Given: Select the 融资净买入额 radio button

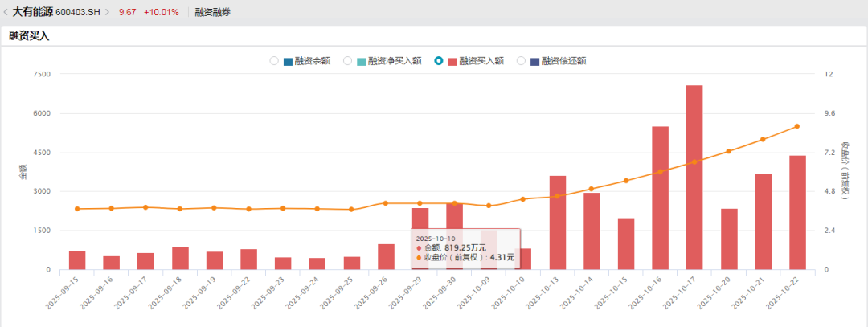Looking at the screenshot, I should 348,61.
